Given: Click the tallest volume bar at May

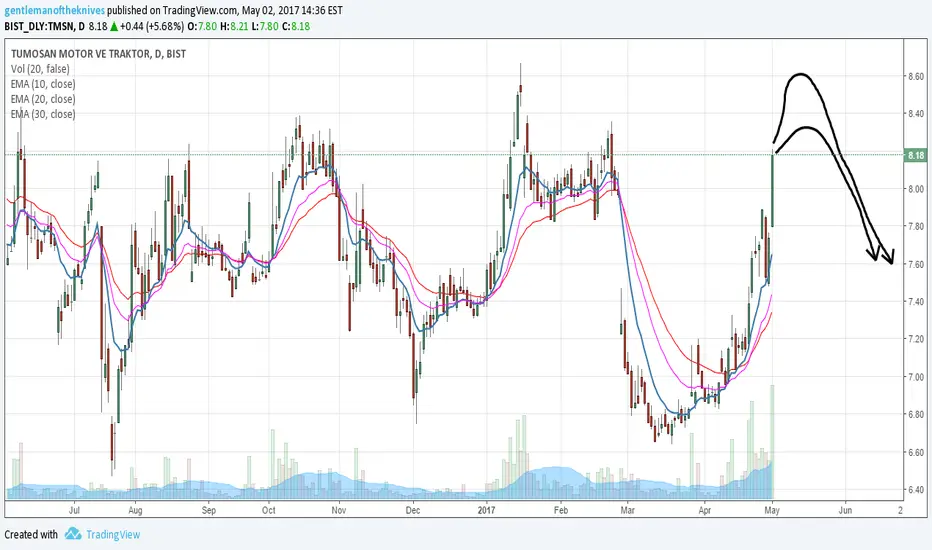Looking at the screenshot, I should pos(773,442).
